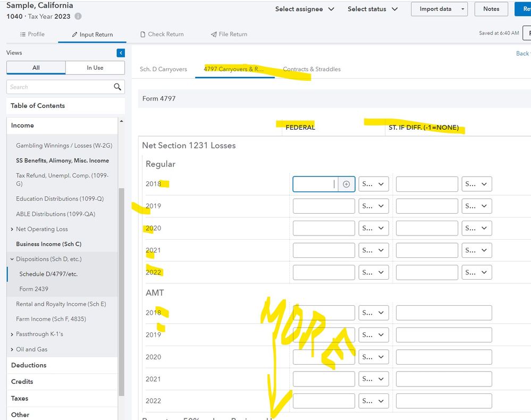Screen dimensions: 531x420
Task: Expand the Net Operating Loss item
Action: point(12,229)
